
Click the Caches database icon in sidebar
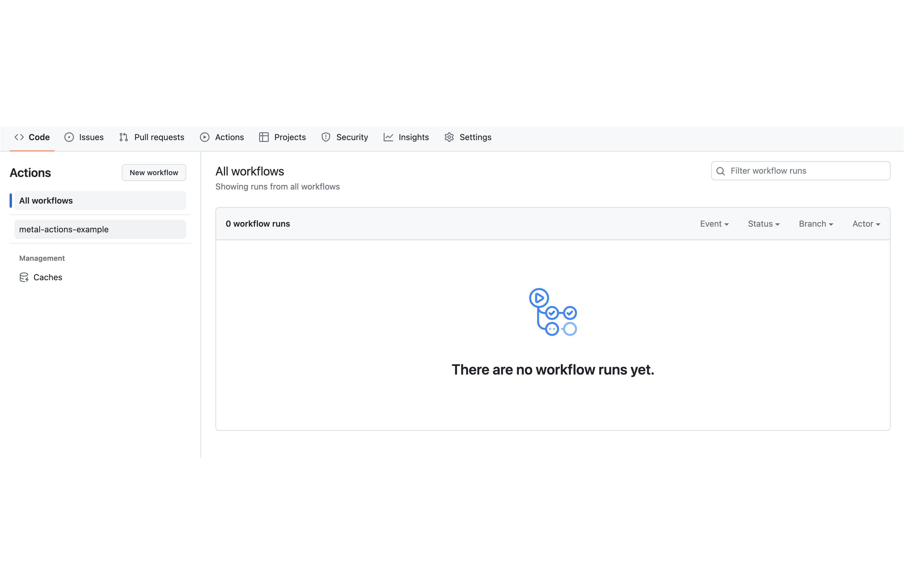click(24, 277)
